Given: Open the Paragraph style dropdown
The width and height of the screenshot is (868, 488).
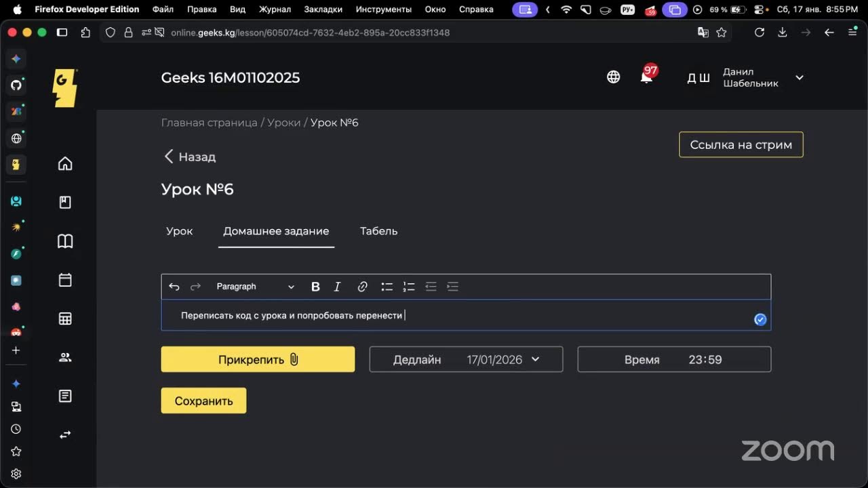Looking at the screenshot, I should tap(256, 287).
